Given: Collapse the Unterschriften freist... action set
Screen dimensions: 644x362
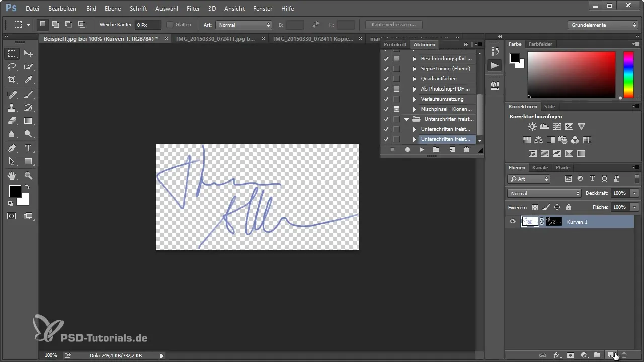Looking at the screenshot, I should coord(406,119).
